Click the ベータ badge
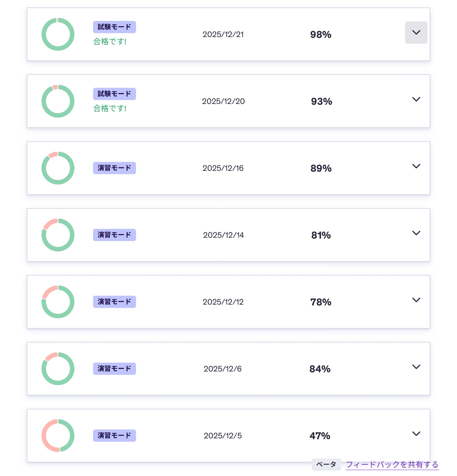This screenshot has width=457, height=476. [x=326, y=465]
